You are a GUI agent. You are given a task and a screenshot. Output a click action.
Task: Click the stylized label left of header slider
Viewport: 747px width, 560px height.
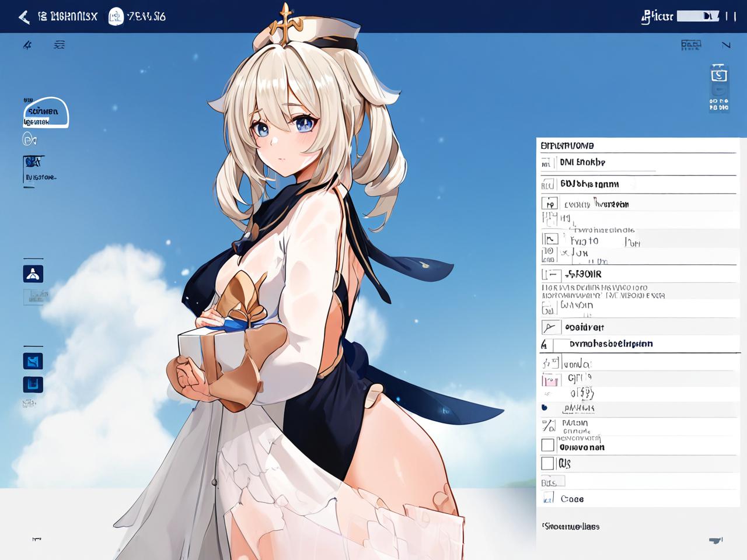[657, 16]
